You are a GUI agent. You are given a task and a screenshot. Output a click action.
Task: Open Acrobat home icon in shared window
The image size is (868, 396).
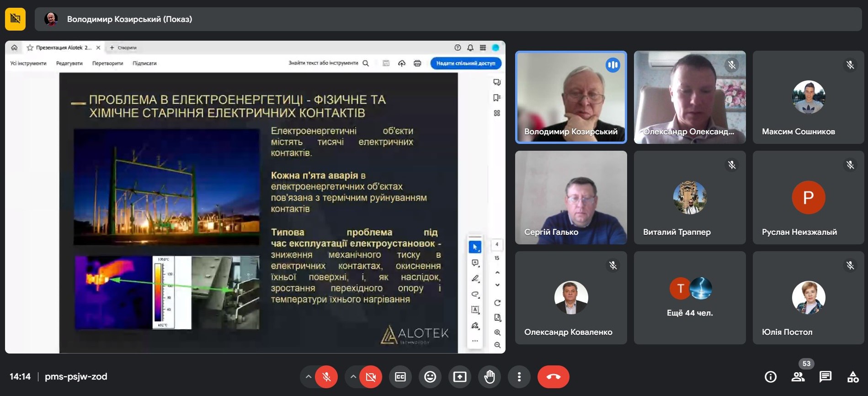pyautogui.click(x=14, y=48)
